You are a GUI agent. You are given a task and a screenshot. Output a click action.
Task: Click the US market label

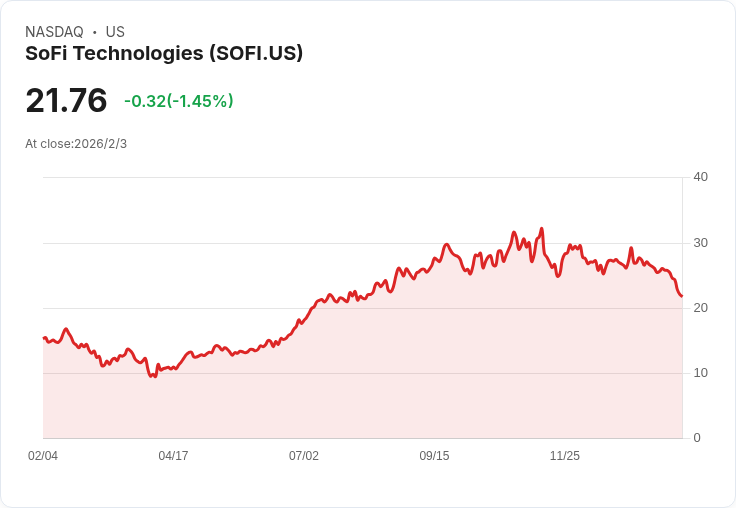coord(115,32)
